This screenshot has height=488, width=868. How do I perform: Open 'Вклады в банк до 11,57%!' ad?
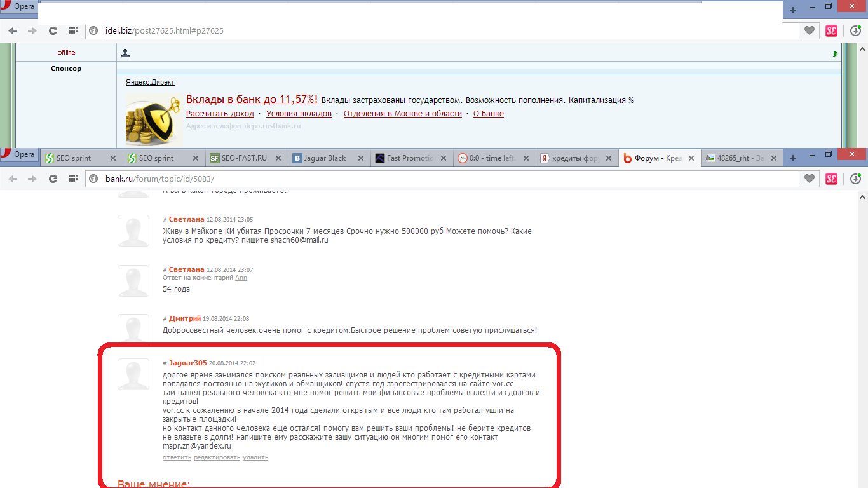tap(252, 99)
